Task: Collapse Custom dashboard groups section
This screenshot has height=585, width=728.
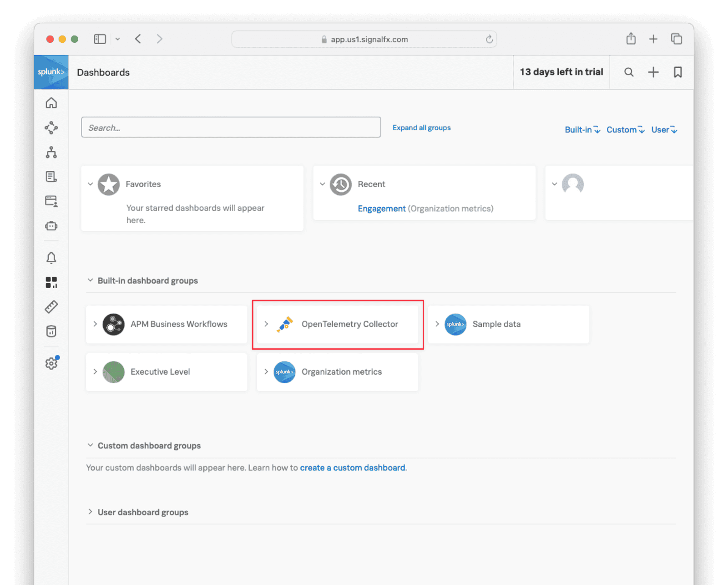Action: 90,445
